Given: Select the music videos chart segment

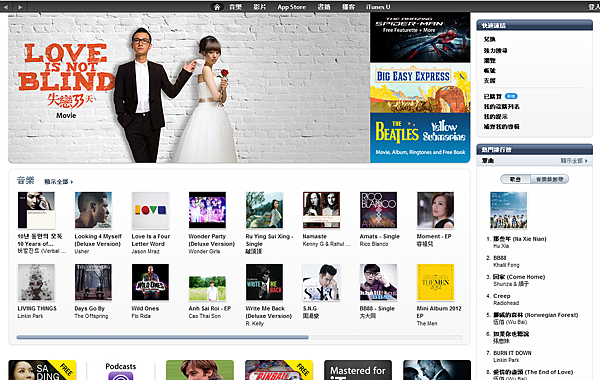Looking at the screenshot, I should tap(549, 179).
